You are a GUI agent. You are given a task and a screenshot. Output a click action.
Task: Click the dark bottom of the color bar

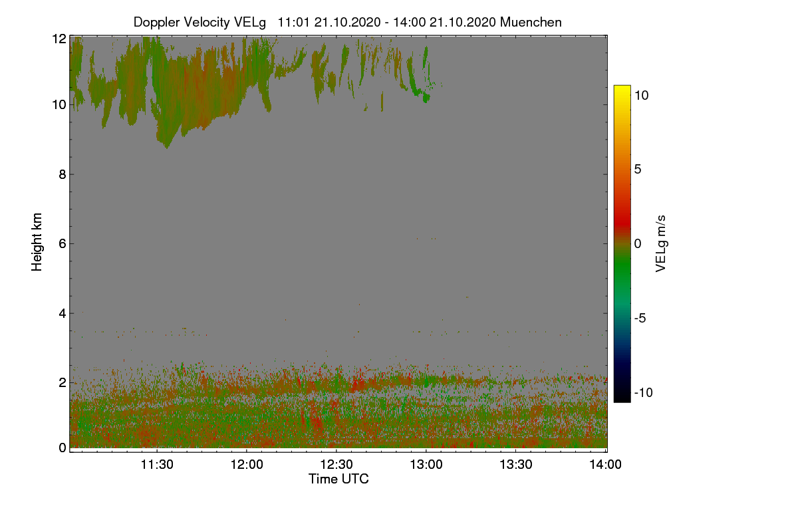622,396
